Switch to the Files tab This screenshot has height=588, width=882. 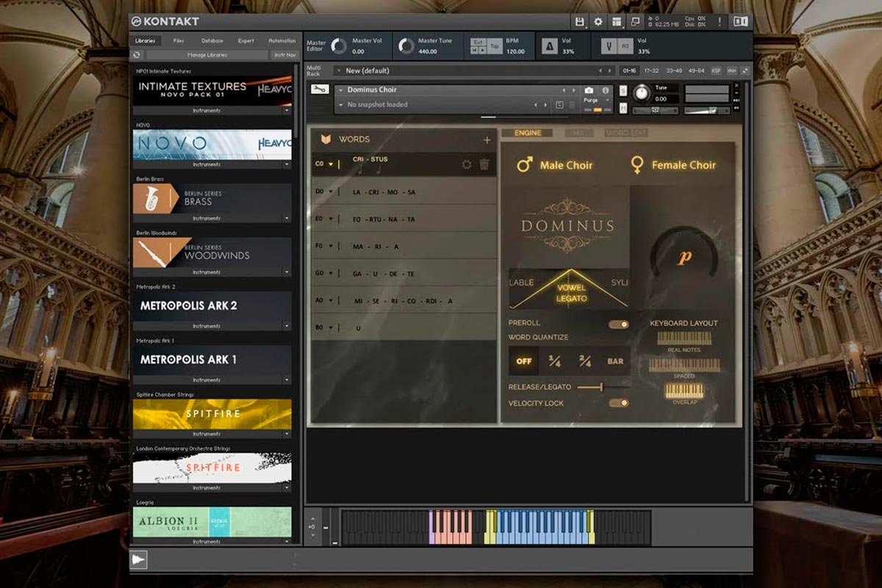(x=179, y=41)
